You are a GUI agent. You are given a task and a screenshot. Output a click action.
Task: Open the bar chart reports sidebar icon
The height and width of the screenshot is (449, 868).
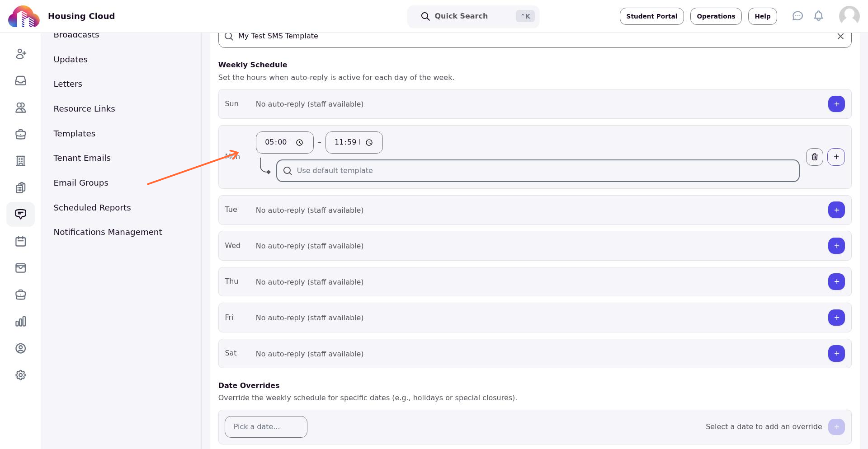(x=21, y=322)
